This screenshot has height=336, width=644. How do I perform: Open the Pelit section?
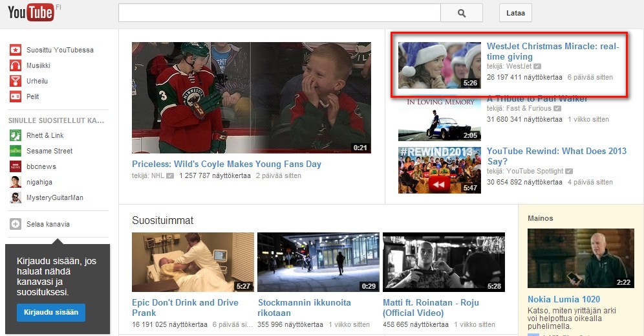[x=33, y=96]
